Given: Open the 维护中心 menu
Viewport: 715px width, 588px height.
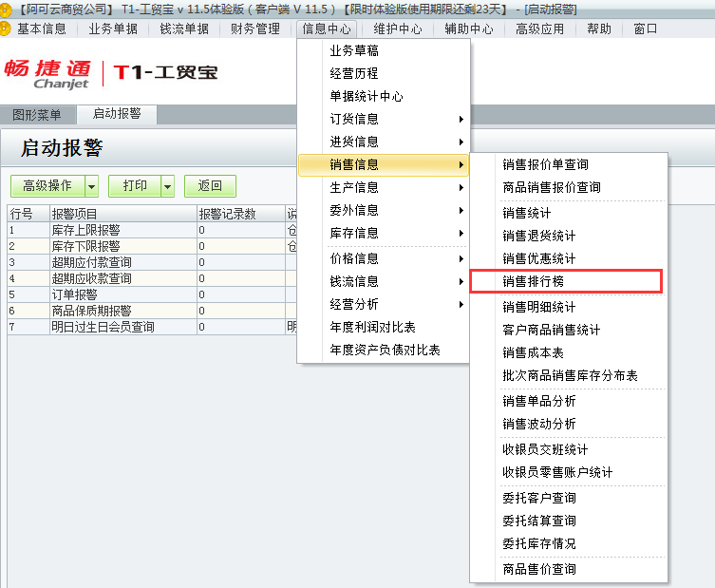Looking at the screenshot, I should click(x=398, y=29).
